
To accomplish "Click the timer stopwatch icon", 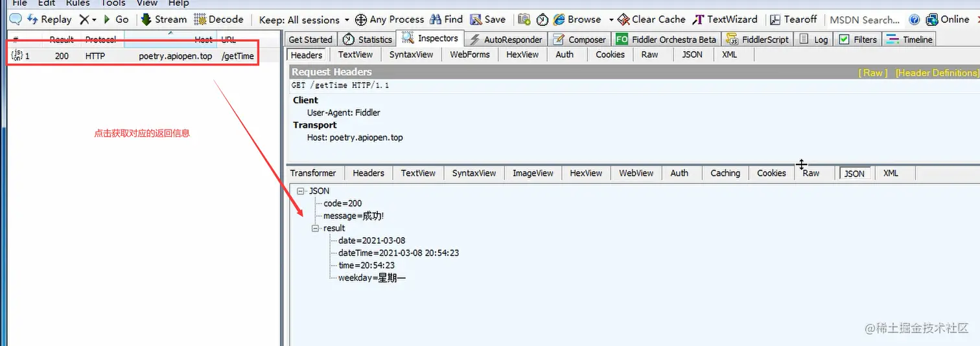I will coord(542,19).
